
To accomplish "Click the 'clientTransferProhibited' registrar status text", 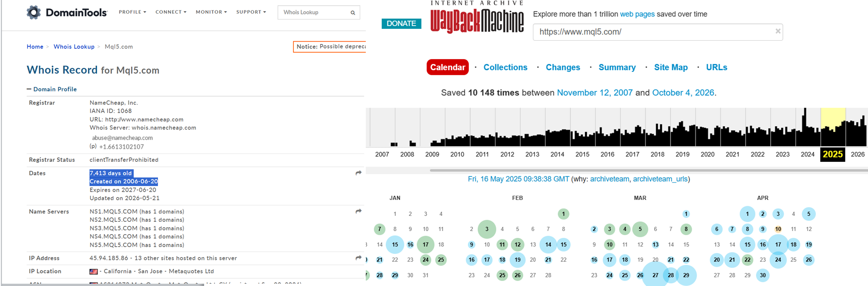I will 124,159.
